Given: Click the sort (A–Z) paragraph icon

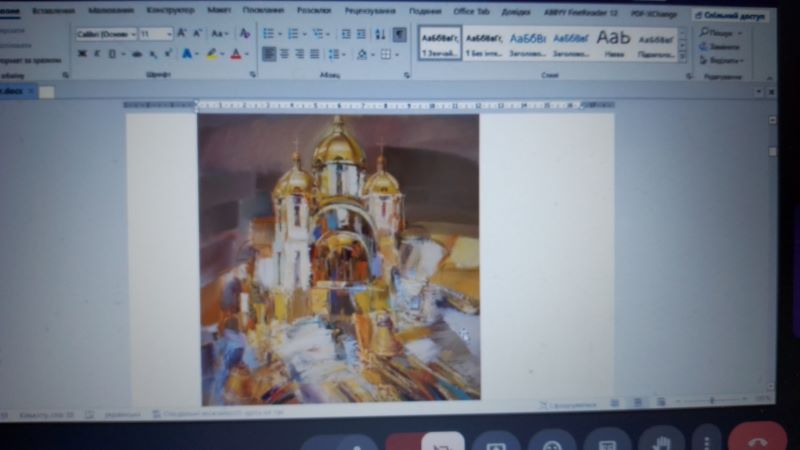Looking at the screenshot, I should (x=380, y=34).
